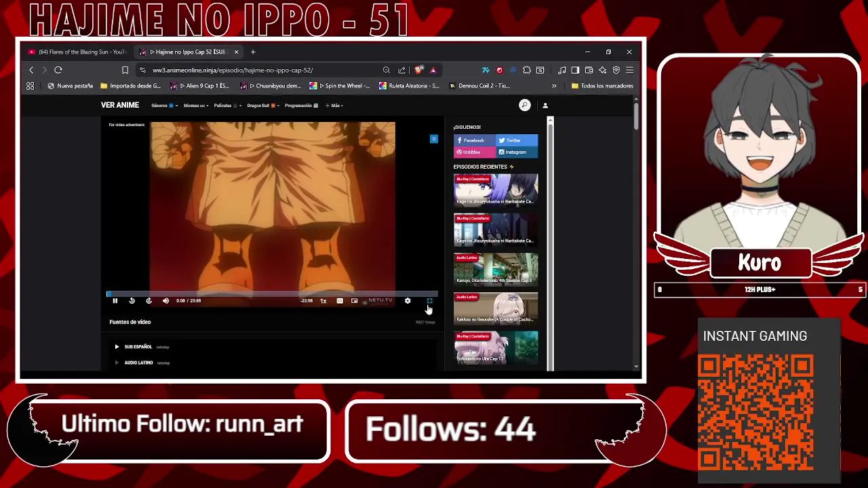Click the blue ad badge on video

(434, 139)
